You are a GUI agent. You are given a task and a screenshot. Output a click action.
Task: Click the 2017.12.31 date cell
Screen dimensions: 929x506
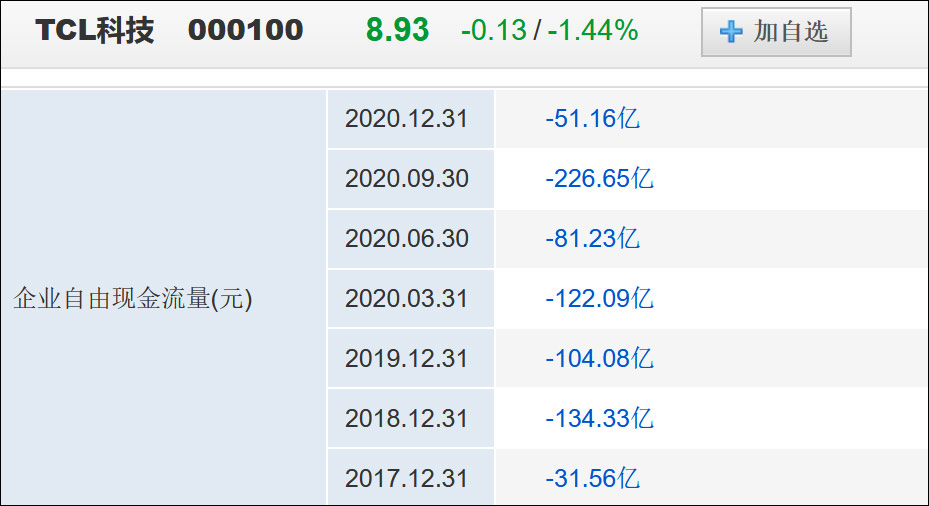pyautogui.click(x=407, y=479)
